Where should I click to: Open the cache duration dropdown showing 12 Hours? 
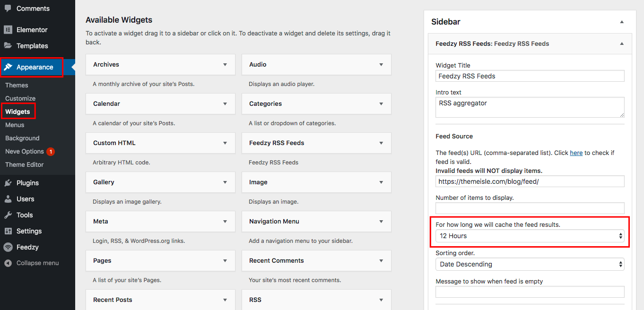tap(530, 236)
